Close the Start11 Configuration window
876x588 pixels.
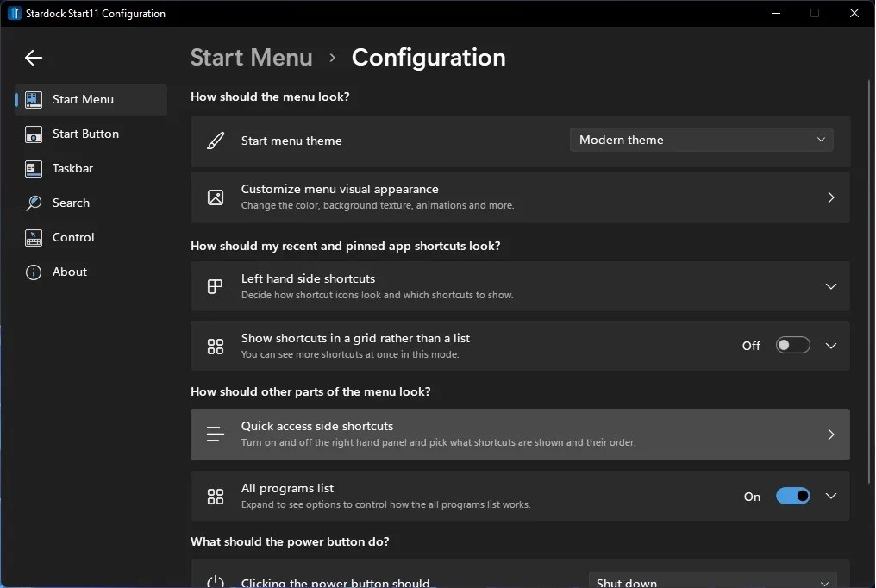tap(854, 13)
